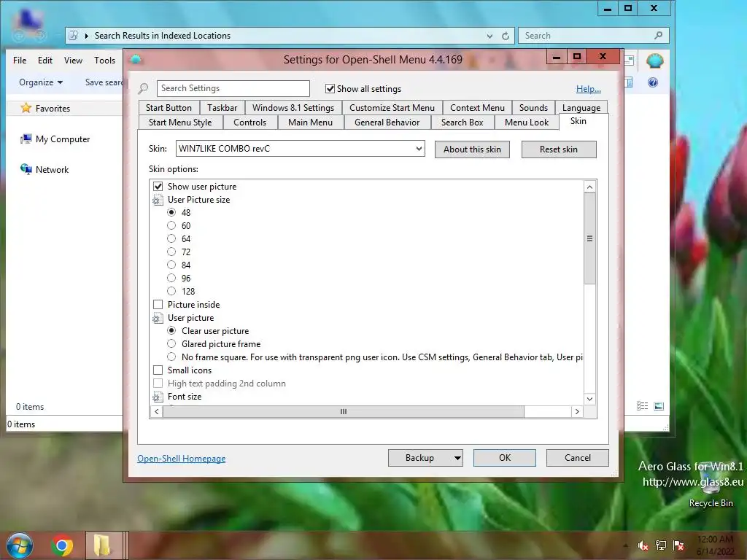Switch Explorer to large icons view
This screenshot has height=560, width=747.
[x=659, y=406]
